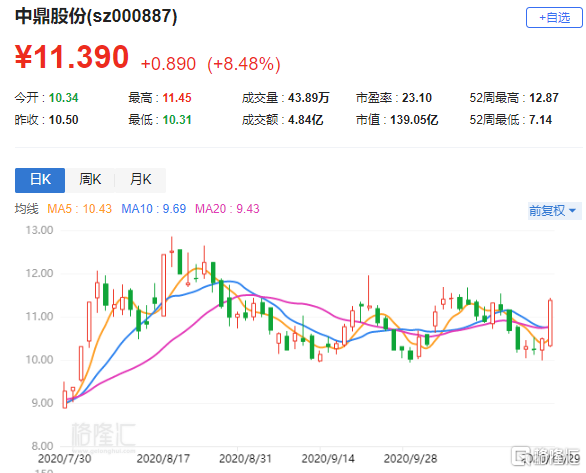
Task: Click the 今开 value 10.34
Action: 64,98
